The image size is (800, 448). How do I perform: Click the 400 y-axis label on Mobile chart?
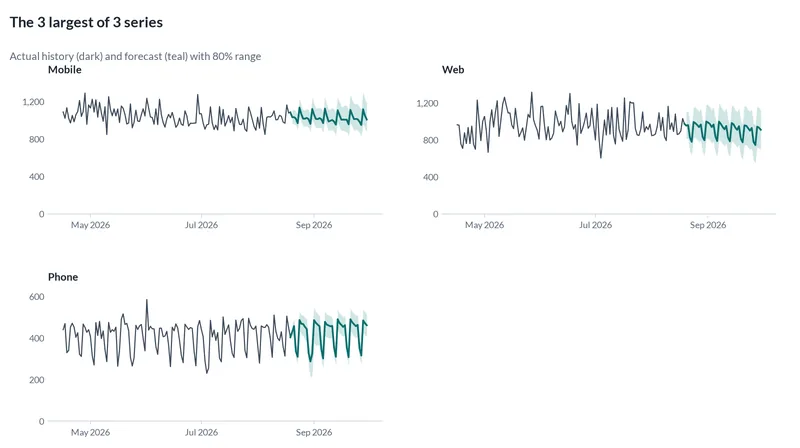37,177
